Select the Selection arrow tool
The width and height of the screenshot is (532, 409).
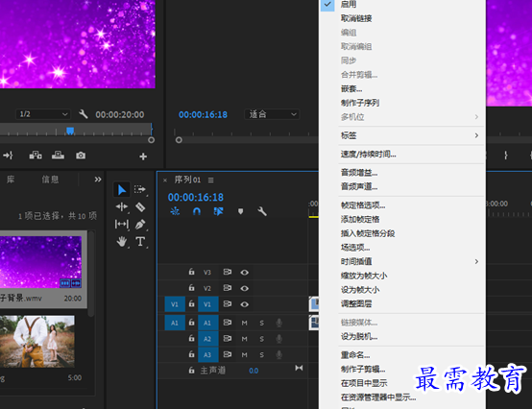coord(122,189)
